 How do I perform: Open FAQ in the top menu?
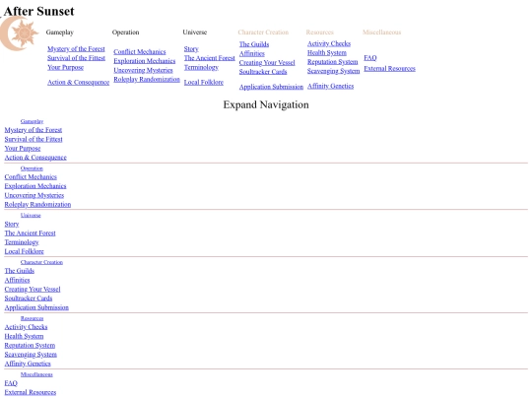tap(370, 58)
